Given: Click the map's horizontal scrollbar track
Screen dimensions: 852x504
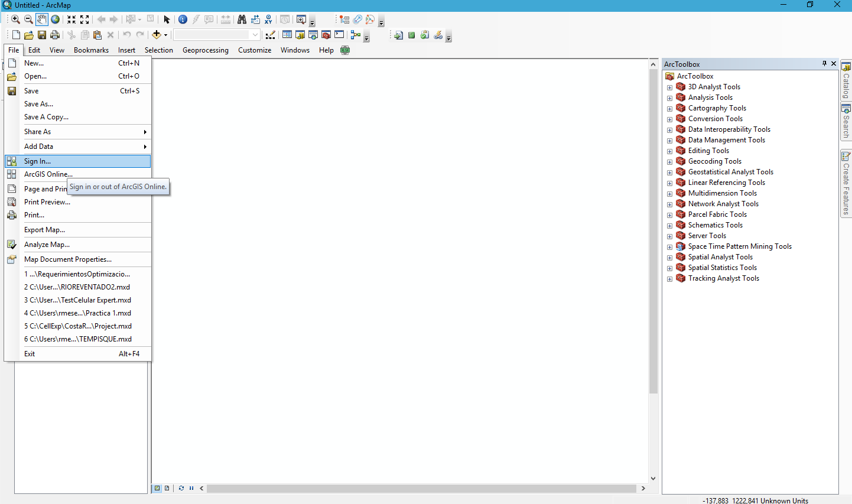Looking at the screenshot, I should pos(422,488).
